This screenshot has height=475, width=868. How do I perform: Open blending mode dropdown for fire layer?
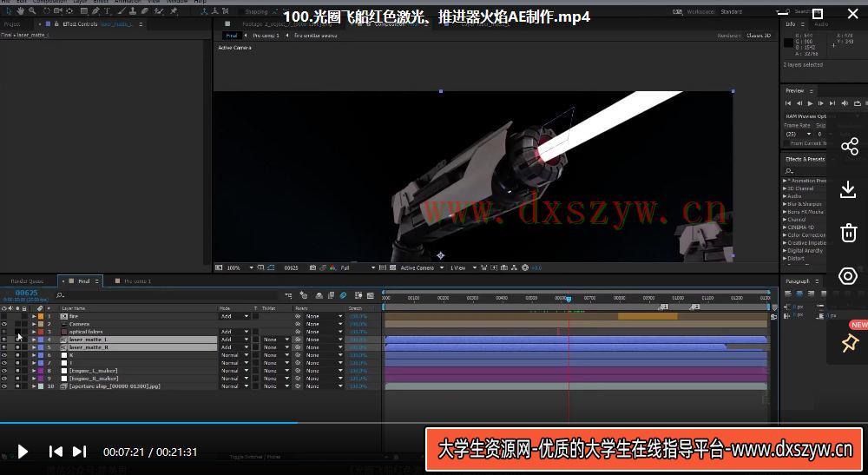234,316
